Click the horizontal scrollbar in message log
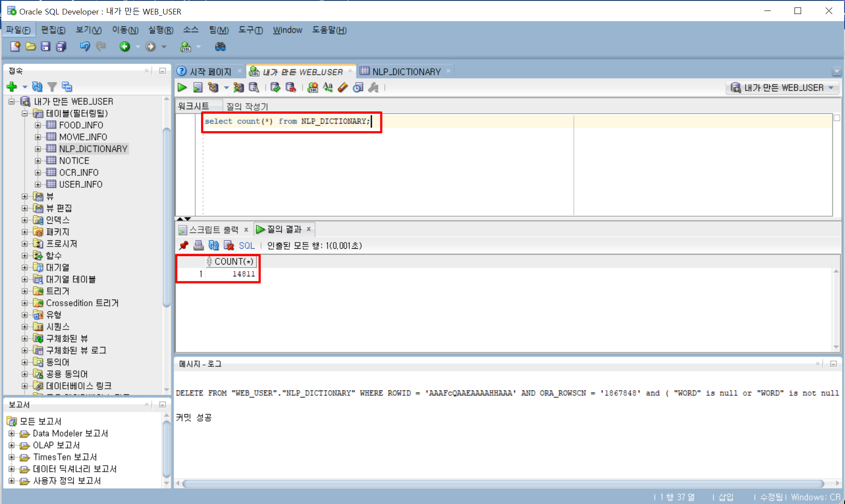The height and width of the screenshot is (504, 845). coord(503,483)
